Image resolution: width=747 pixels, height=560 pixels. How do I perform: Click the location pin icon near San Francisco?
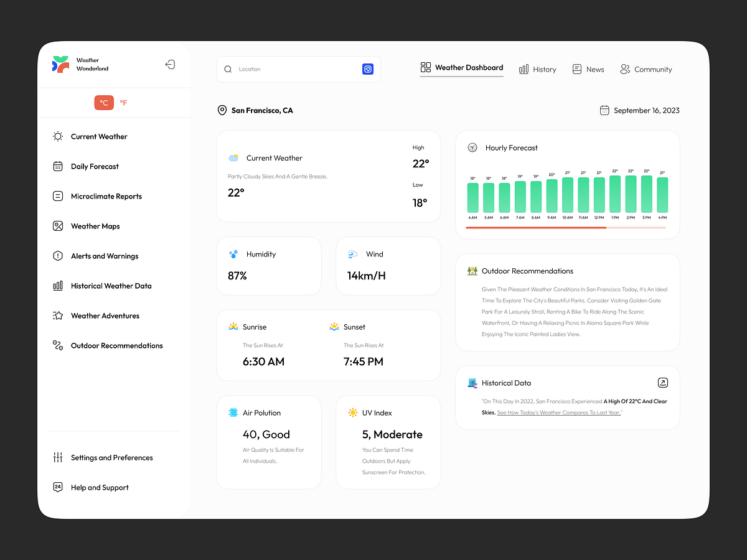(x=222, y=110)
